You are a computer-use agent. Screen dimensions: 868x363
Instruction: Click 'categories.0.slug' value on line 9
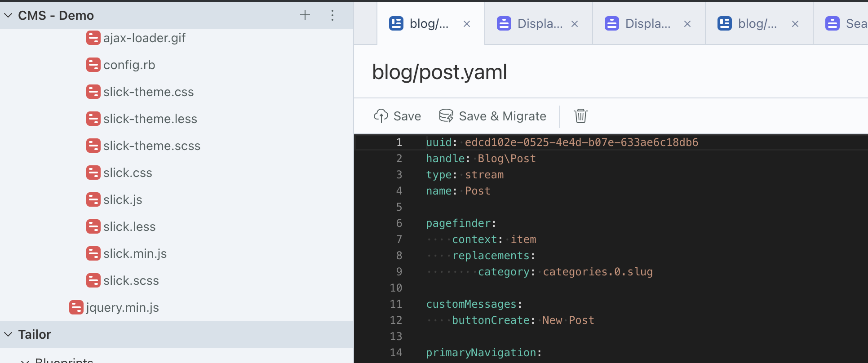(x=598, y=272)
